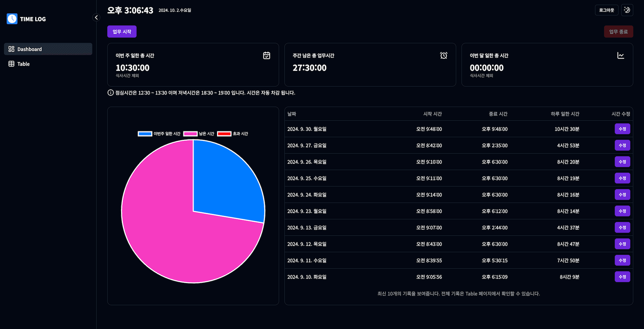This screenshot has height=329, width=644.
Task: Click the line chart icon on monthly total card
Action: click(621, 55)
